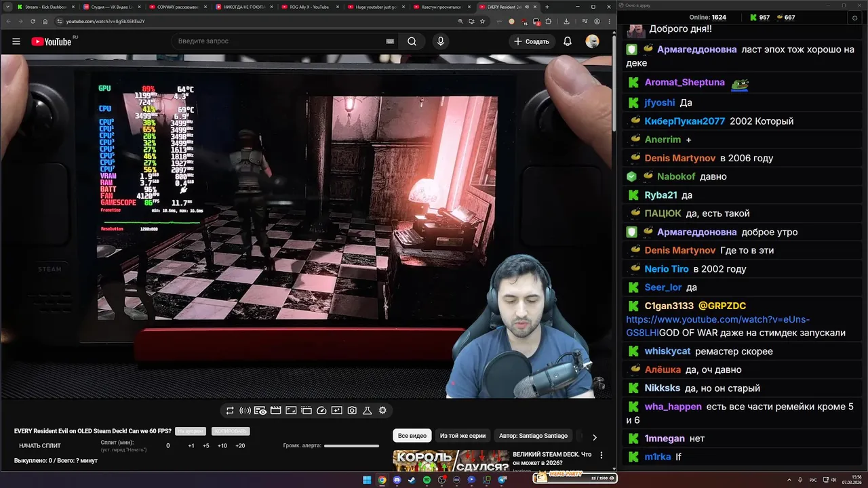This screenshot has width=868, height=488.
Task: Take a screenshot with the camera icon
Action: tap(352, 411)
